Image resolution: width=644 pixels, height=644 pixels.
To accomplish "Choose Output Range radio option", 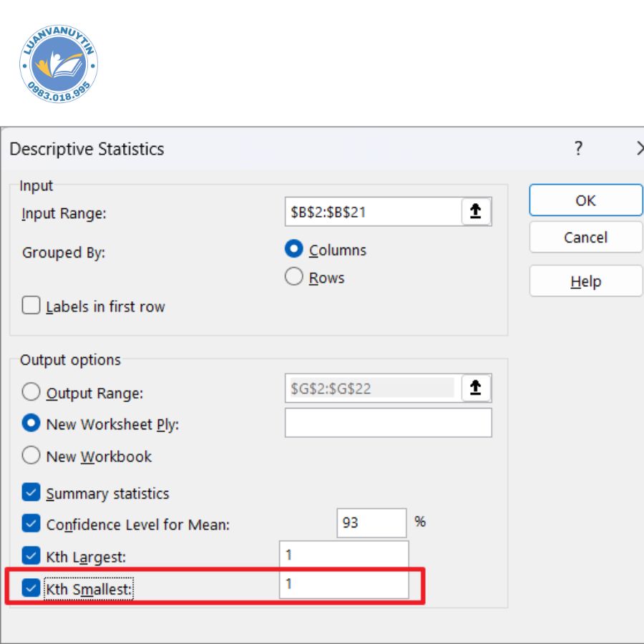I will (31, 393).
